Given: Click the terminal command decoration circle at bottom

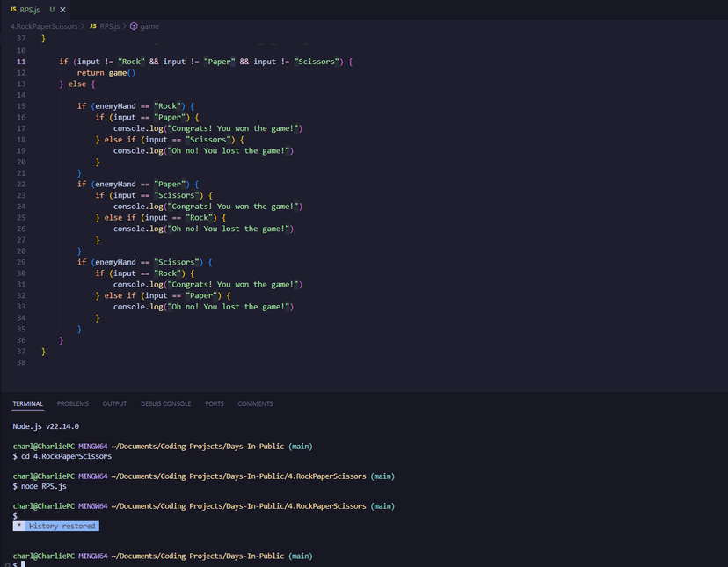Looking at the screenshot, I should pyautogui.click(x=4, y=563).
